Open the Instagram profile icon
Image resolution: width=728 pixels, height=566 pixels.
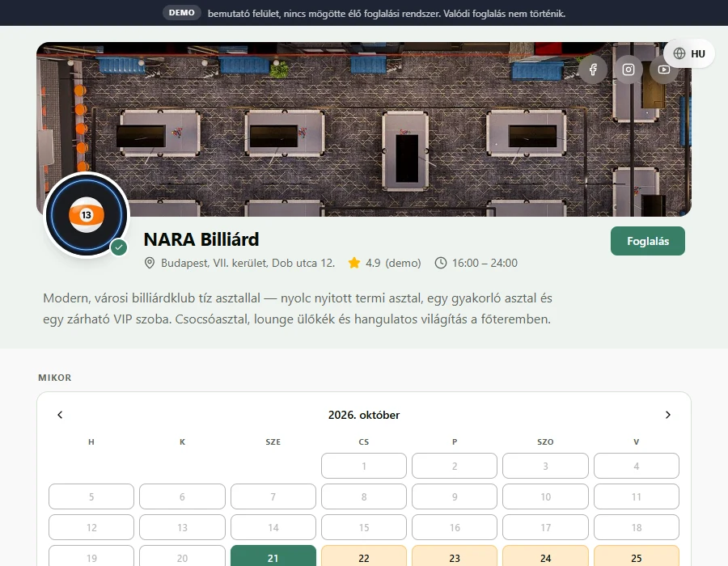tap(629, 70)
